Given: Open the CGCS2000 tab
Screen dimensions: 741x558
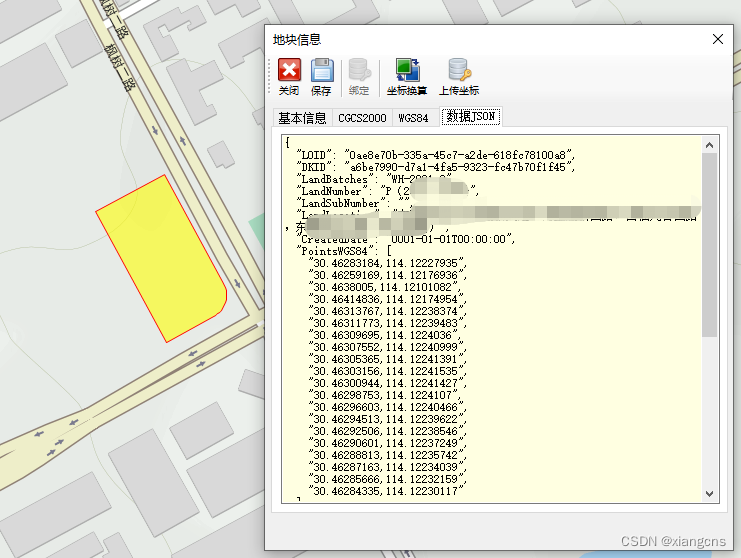Looking at the screenshot, I should pyautogui.click(x=362, y=118).
